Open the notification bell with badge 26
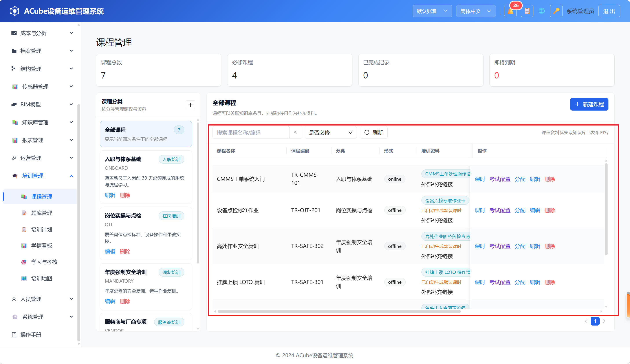This screenshot has width=630, height=364. pyautogui.click(x=510, y=11)
